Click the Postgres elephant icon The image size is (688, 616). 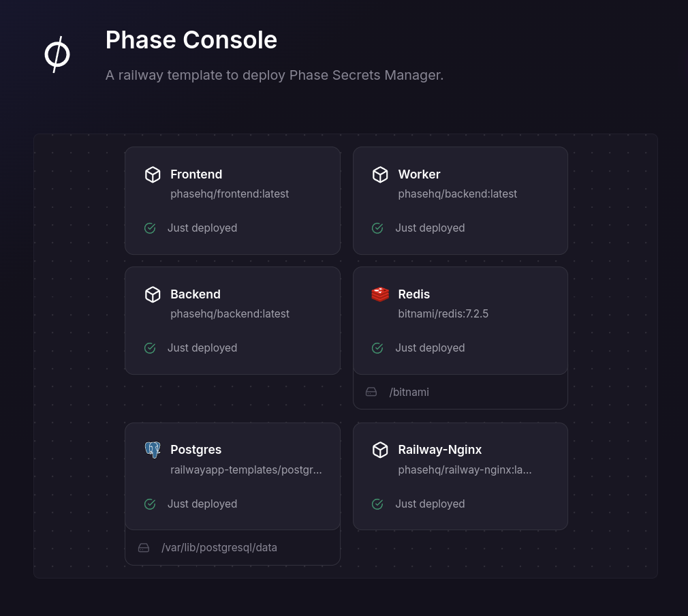pyautogui.click(x=153, y=450)
